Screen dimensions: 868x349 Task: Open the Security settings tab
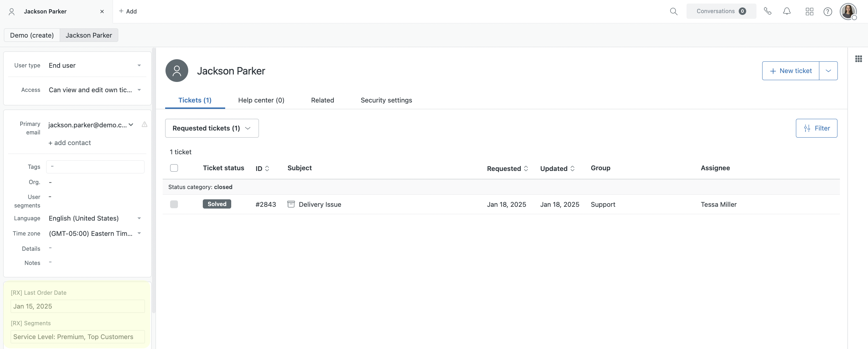(386, 100)
